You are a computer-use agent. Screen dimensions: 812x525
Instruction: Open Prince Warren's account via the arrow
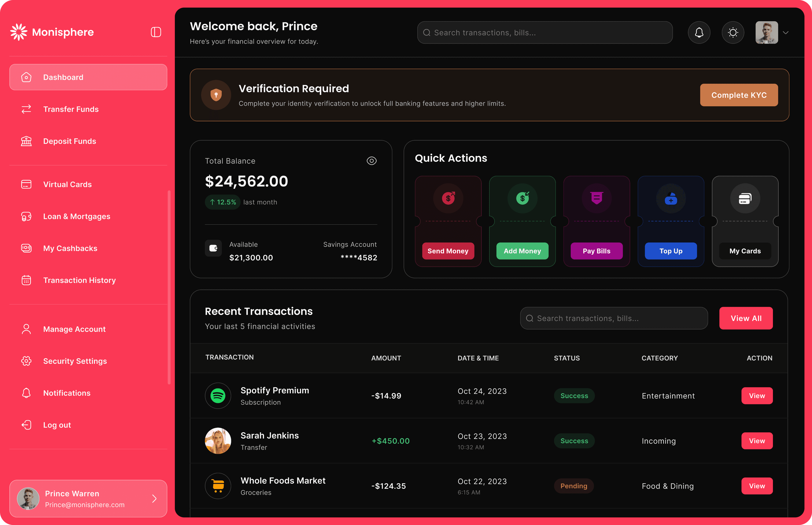pyautogui.click(x=154, y=499)
